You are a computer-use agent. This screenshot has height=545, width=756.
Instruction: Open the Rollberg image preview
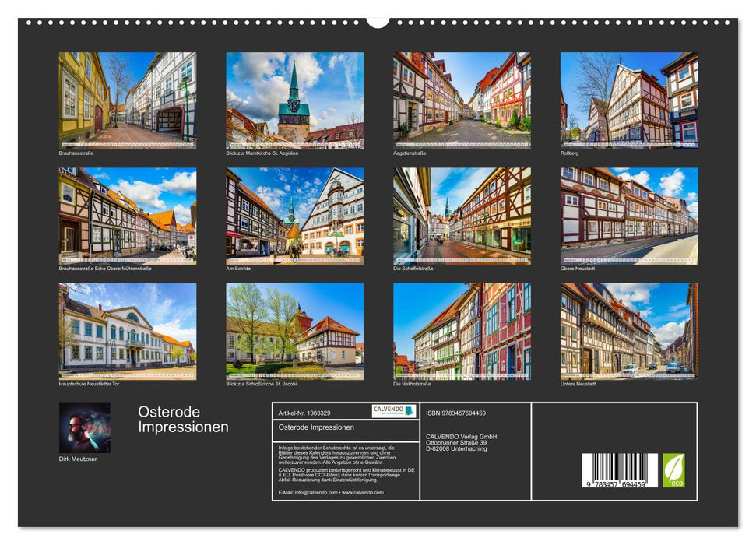[x=627, y=100]
